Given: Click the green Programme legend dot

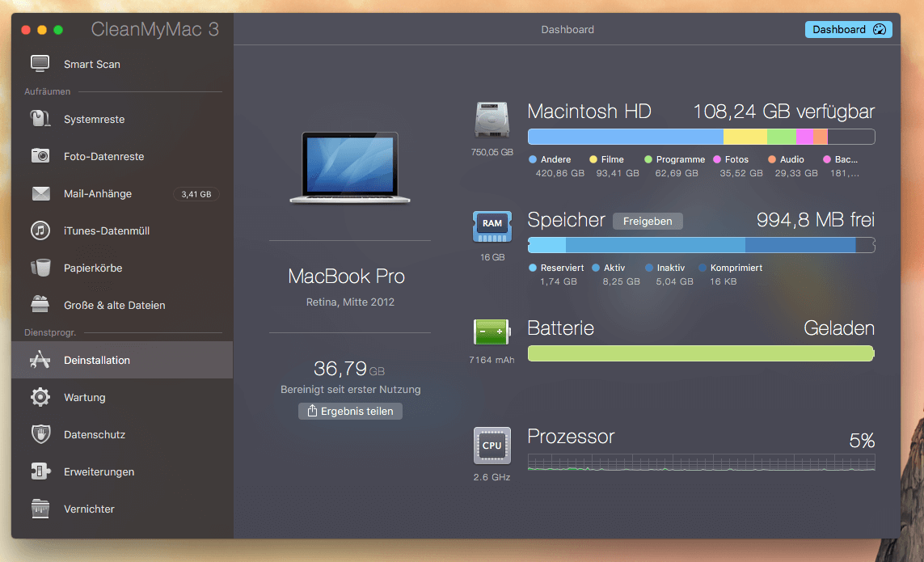Looking at the screenshot, I should coord(648,159).
